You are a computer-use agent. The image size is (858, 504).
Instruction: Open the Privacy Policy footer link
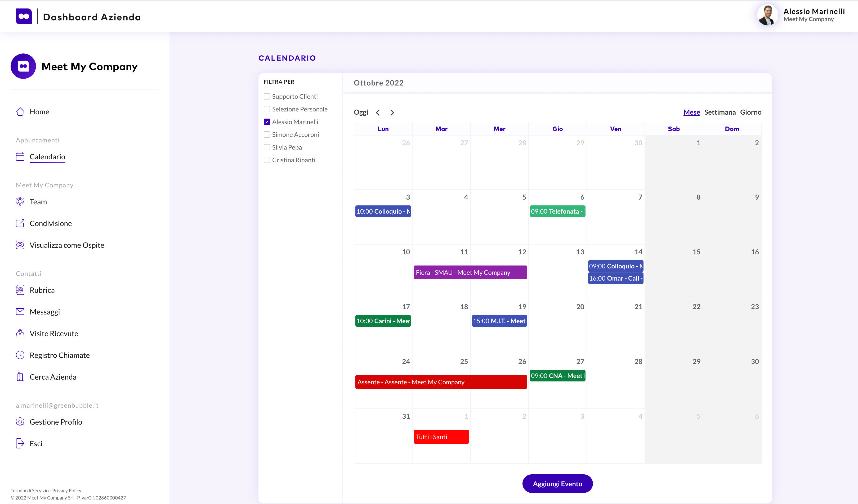pyautogui.click(x=67, y=490)
